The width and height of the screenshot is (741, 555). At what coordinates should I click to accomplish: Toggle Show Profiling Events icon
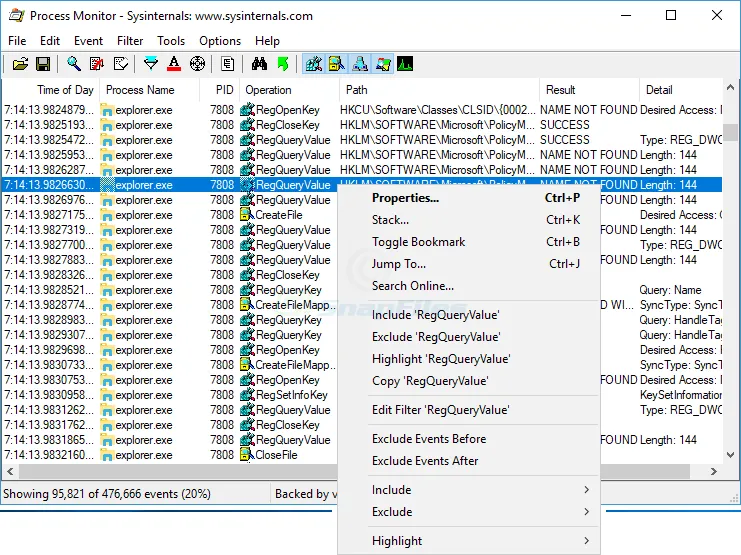click(x=405, y=64)
